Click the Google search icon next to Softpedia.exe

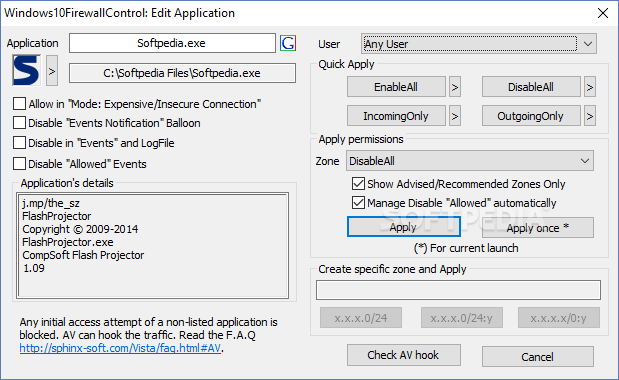coord(288,43)
